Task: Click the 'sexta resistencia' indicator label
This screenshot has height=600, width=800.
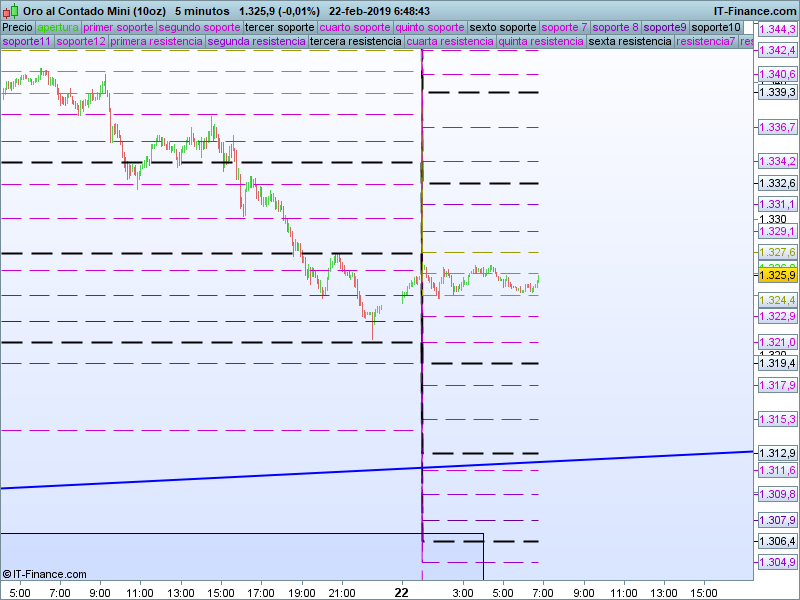Action: pos(630,42)
